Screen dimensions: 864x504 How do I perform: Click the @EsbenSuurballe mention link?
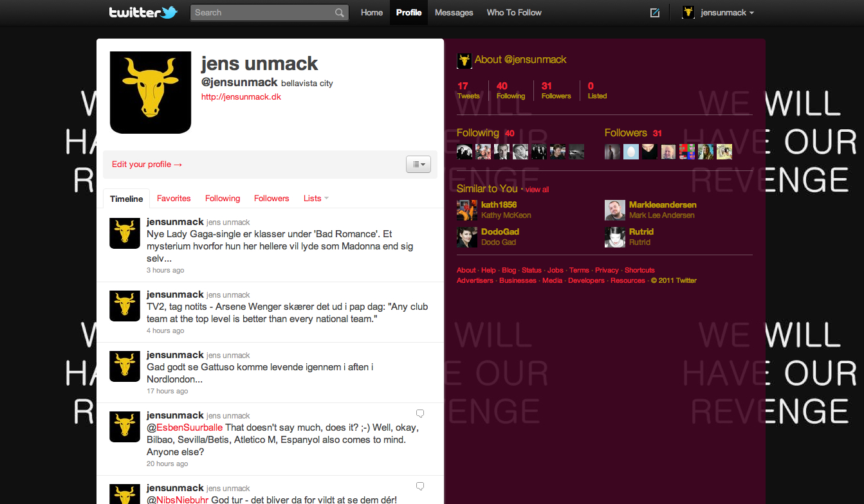coord(185,428)
